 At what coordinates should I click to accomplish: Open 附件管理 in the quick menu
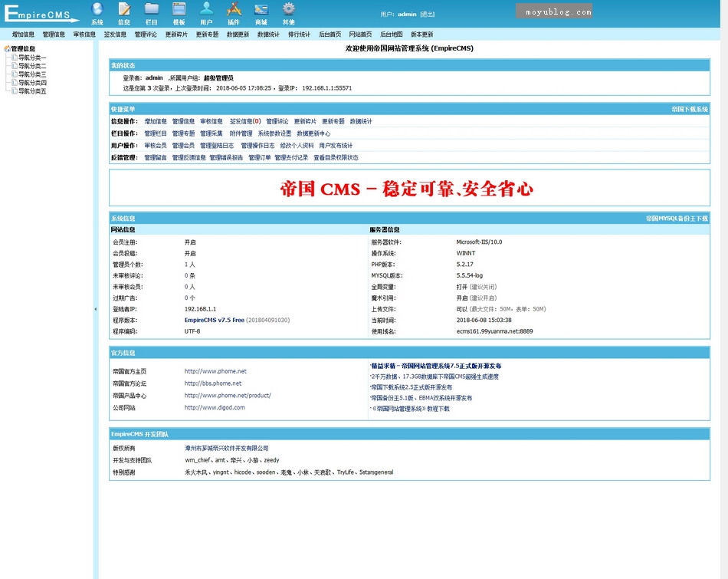241,133
